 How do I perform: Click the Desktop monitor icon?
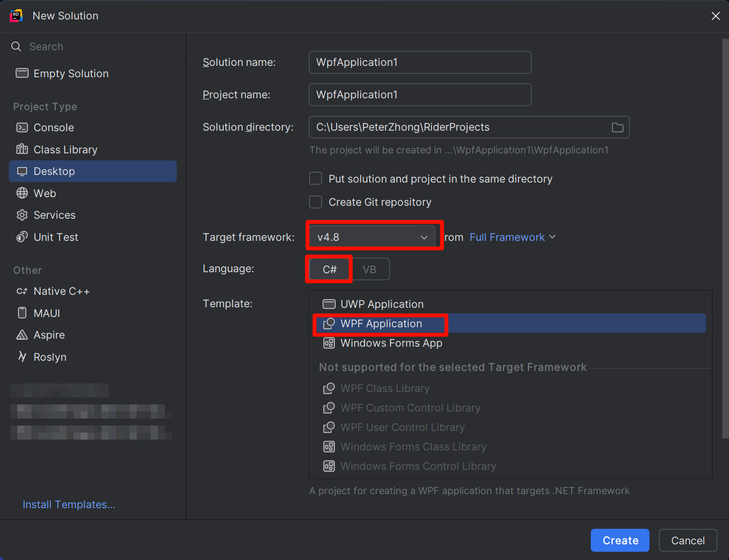coord(22,171)
